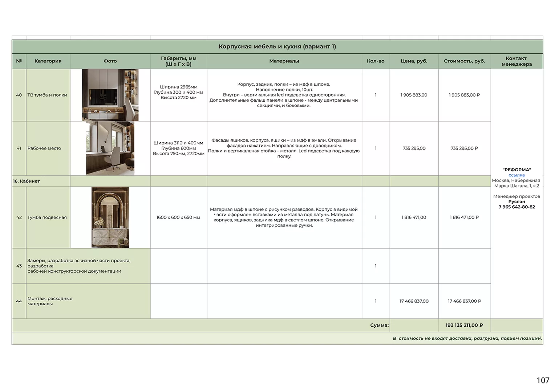Select the table title Корпусная мебель и кухня
The image size is (555, 392).
pos(277,46)
